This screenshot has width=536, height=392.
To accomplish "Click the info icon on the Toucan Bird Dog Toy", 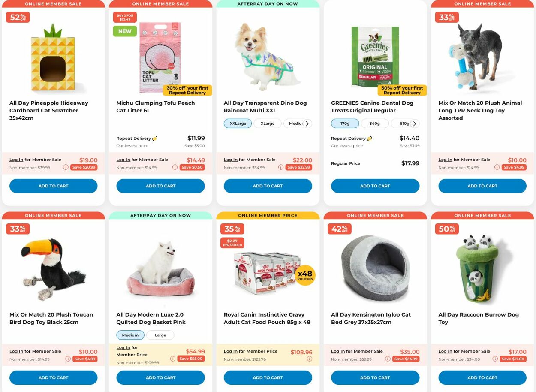I will [x=68, y=359].
